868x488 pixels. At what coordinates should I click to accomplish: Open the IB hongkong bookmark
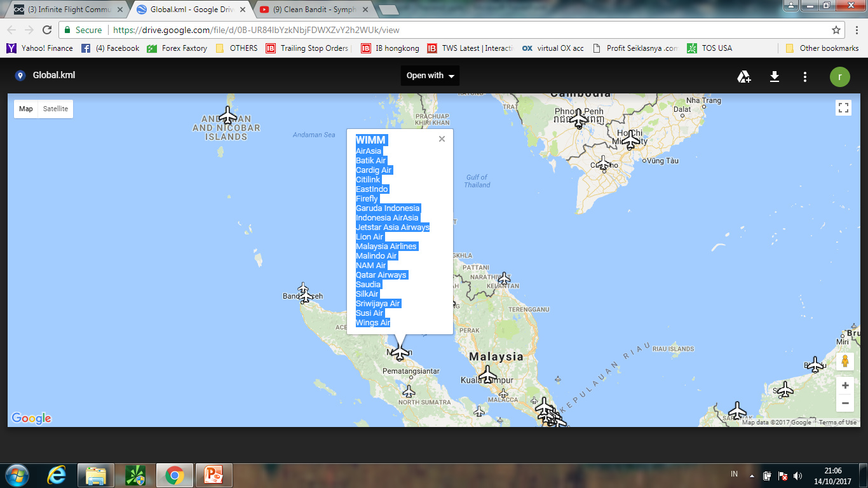390,48
